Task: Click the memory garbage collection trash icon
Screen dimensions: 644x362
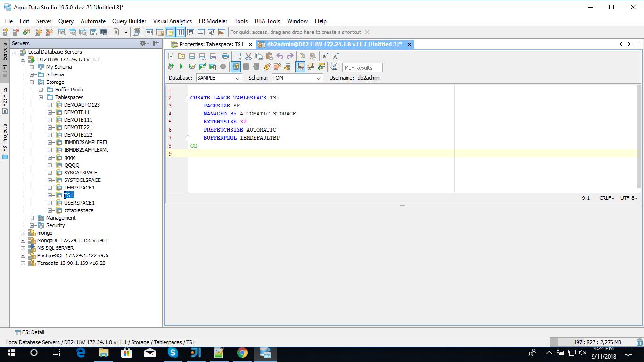Action: (x=639, y=342)
